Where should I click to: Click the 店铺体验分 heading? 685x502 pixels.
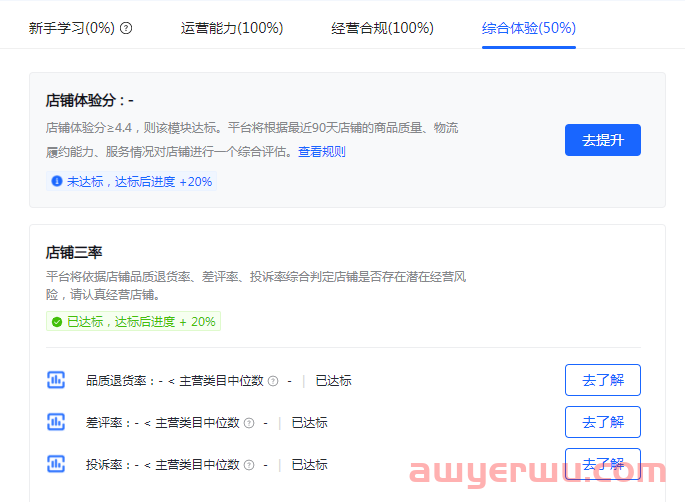90,100
